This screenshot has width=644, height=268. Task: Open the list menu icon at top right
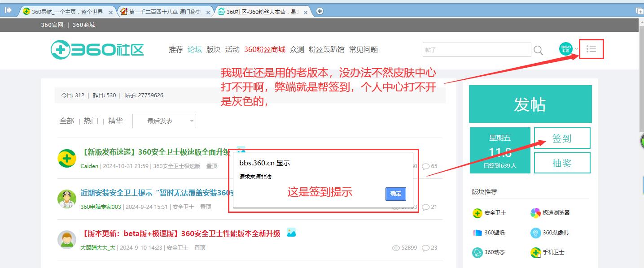[591, 49]
